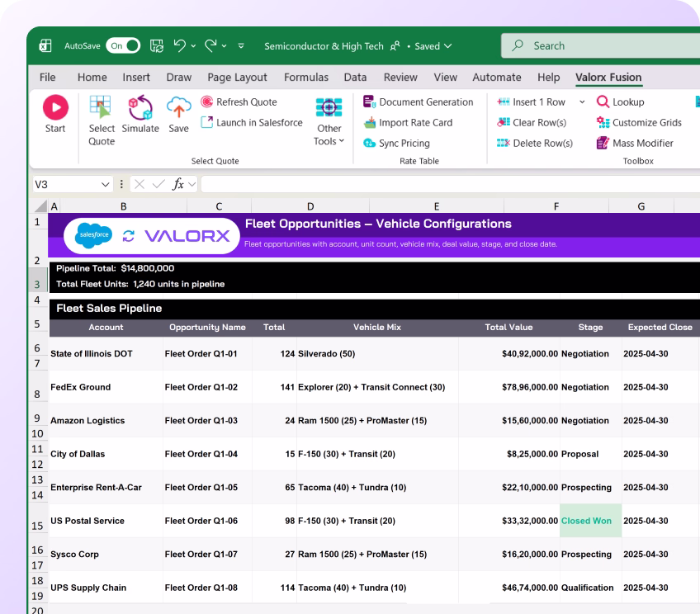Open the Automate tab

[496, 78]
